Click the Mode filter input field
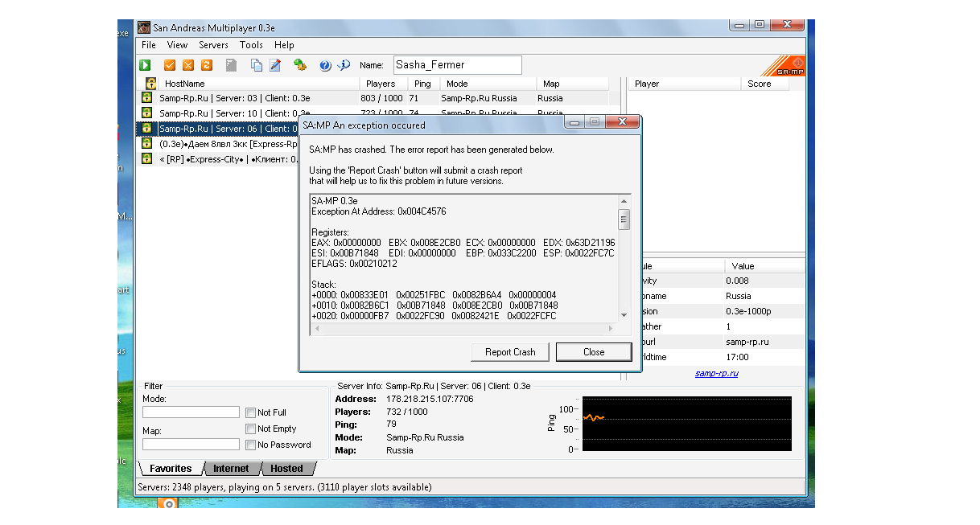This screenshot has height=525, width=980. [191, 412]
